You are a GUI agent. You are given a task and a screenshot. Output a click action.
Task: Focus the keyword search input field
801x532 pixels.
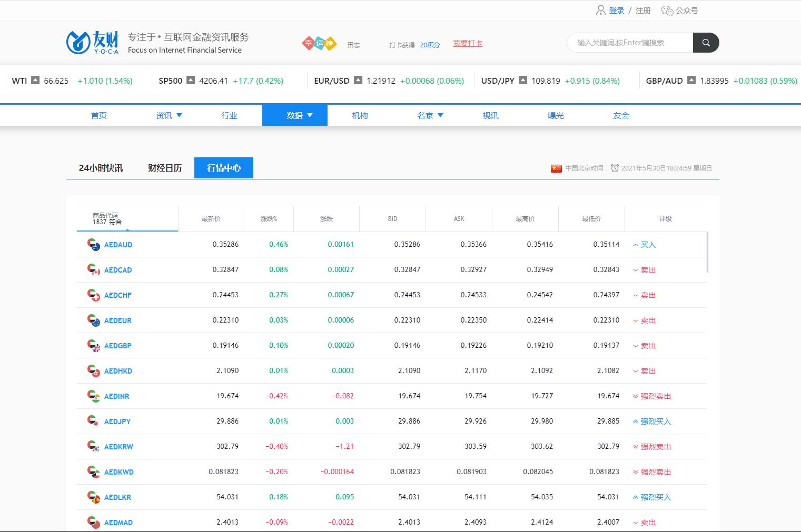[629, 43]
